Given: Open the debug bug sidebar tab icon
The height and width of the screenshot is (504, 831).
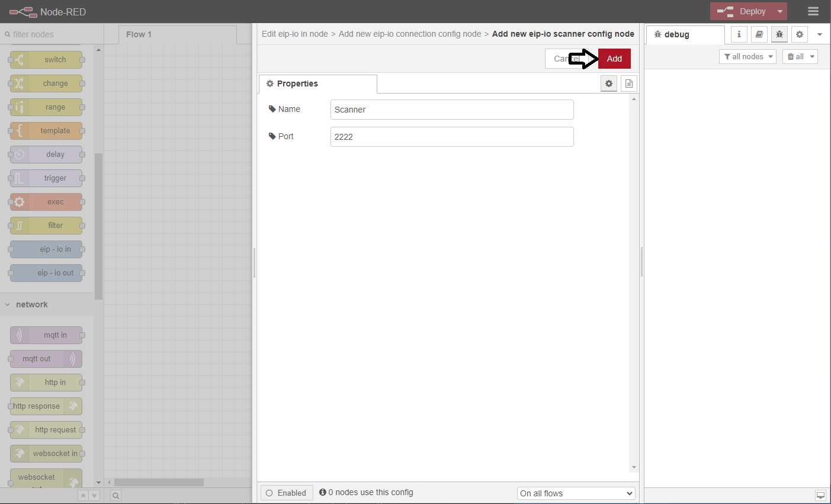Looking at the screenshot, I should (779, 34).
